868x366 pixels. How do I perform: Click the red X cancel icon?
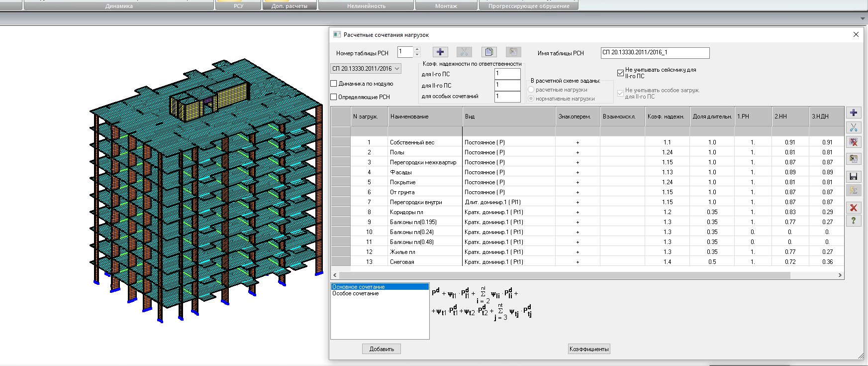854,208
